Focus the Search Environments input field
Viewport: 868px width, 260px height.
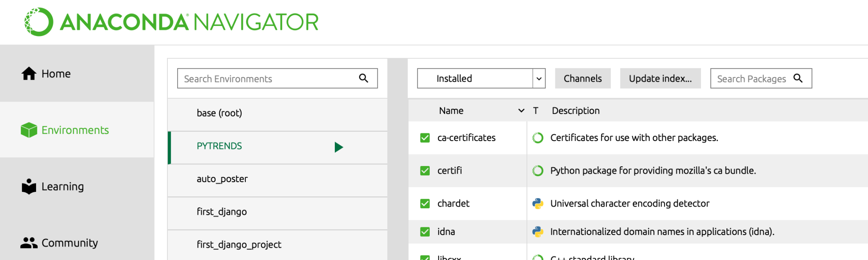tap(267, 79)
